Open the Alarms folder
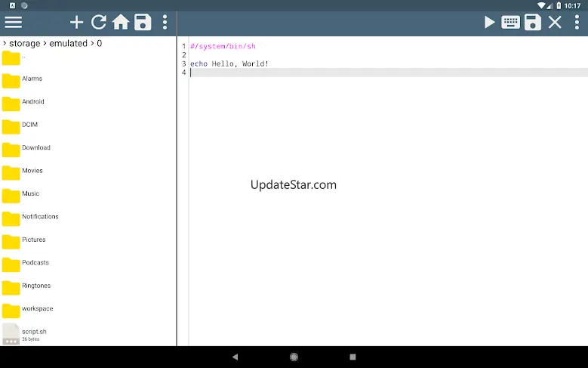The height and width of the screenshot is (368, 588). pos(88,80)
